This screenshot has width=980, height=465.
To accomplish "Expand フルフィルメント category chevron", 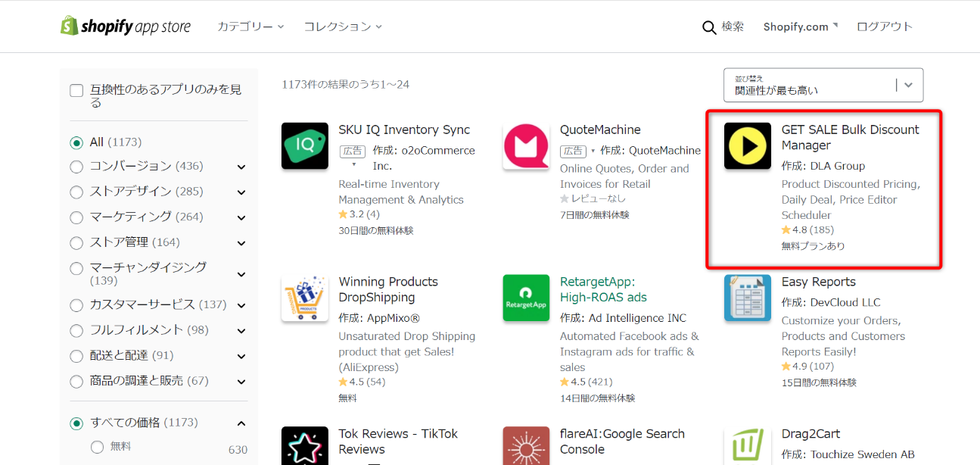I will (241, 330).
